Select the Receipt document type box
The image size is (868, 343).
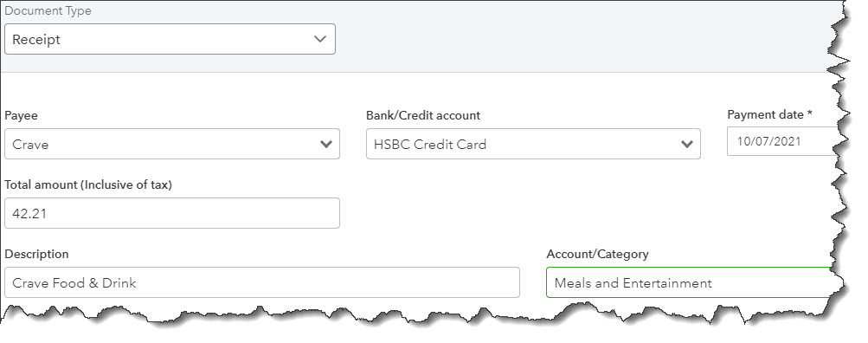170,39
